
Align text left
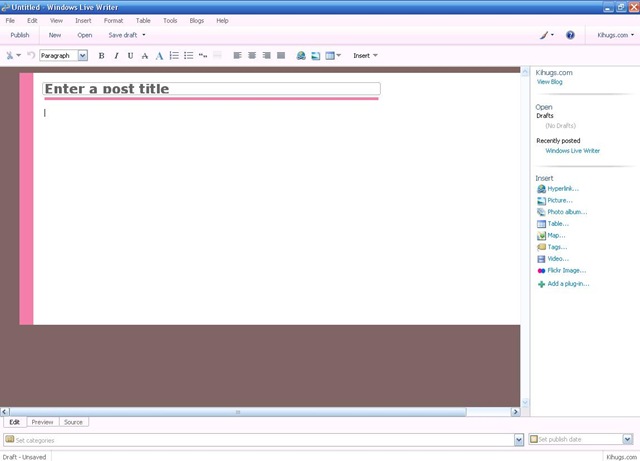pyautogui.click(x=237, y=56)
